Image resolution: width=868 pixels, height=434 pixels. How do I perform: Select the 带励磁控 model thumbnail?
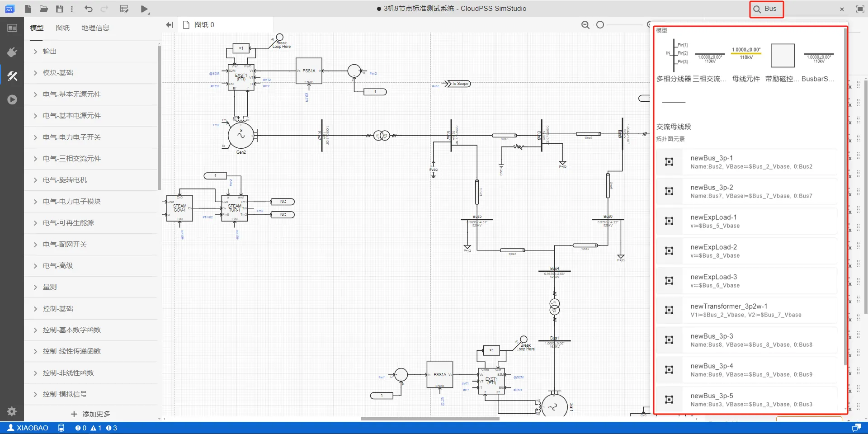point(782,61)
